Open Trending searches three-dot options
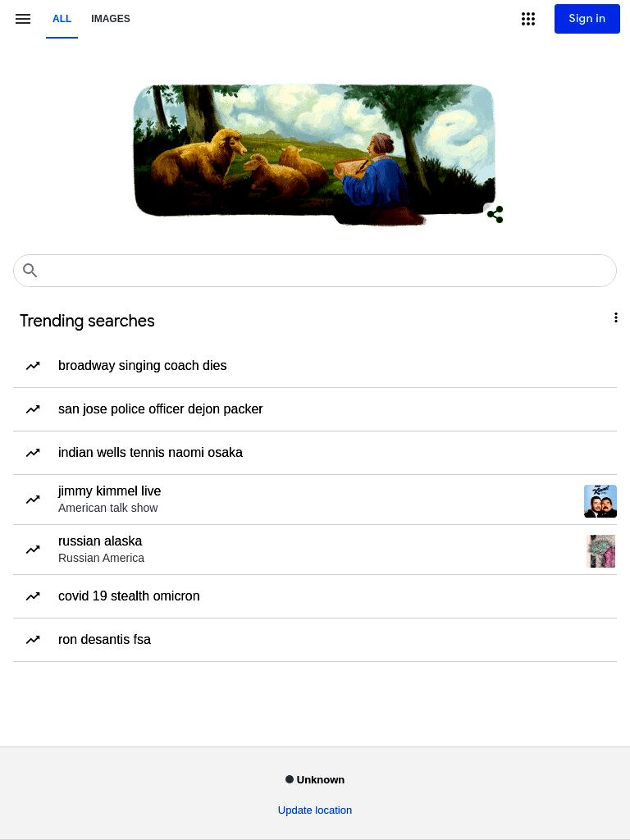Image resolution: width=630 pixels, height=840 pixels. [615, 317]
